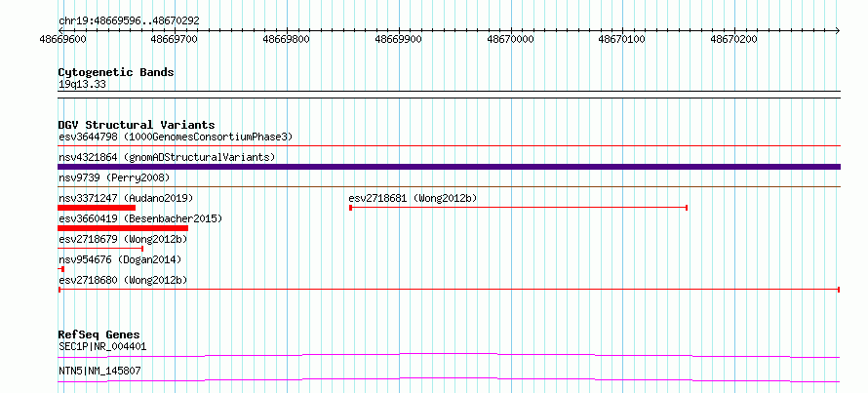The height and width of the screenshot is (393, 868).
Task: Click the esv2718681 variant span line
Action: (518, 208)
